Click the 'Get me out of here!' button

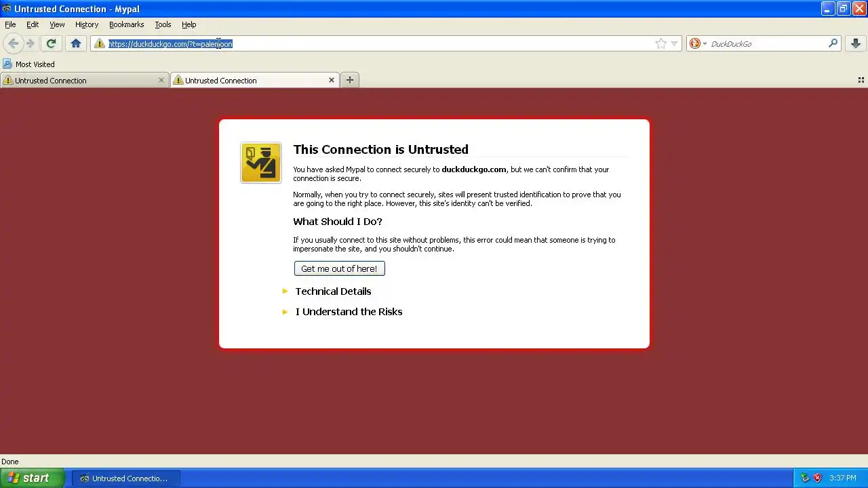click(x=339, y=268)
